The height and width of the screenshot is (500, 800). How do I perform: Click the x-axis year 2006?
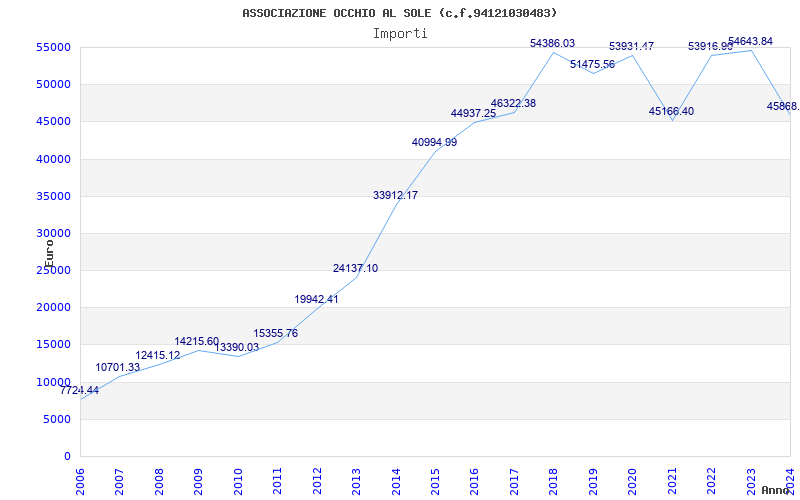pos(80,481)
